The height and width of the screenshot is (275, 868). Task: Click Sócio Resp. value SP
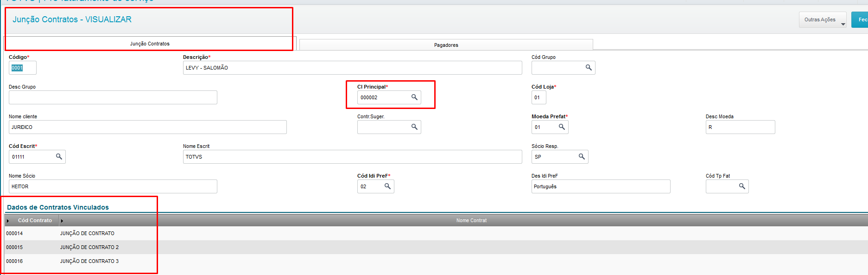(538, 157)
